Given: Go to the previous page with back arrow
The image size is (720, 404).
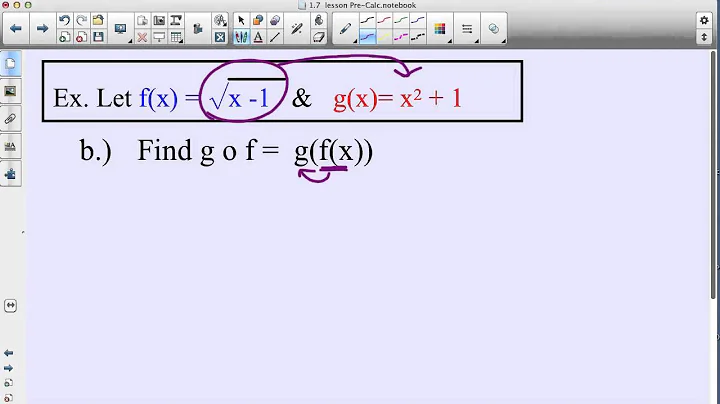Looking at the screenshot, I should coord(16,28).
